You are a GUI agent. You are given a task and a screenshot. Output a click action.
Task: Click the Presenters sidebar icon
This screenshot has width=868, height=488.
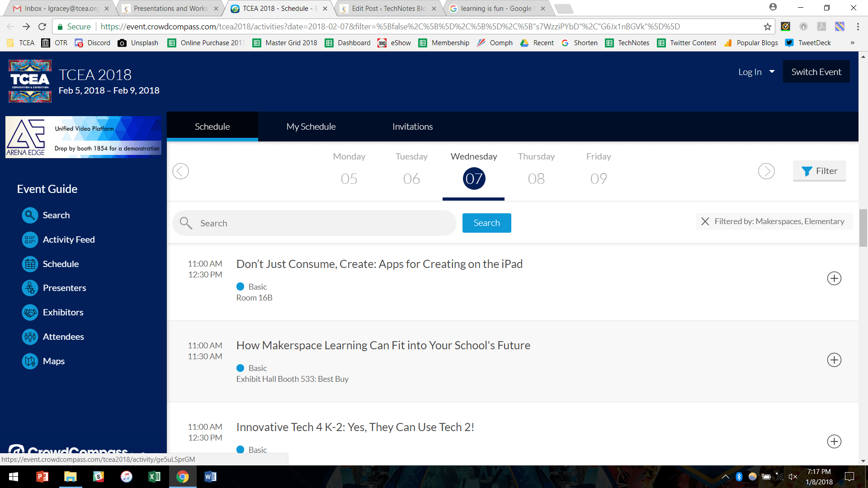click(30, 288)
